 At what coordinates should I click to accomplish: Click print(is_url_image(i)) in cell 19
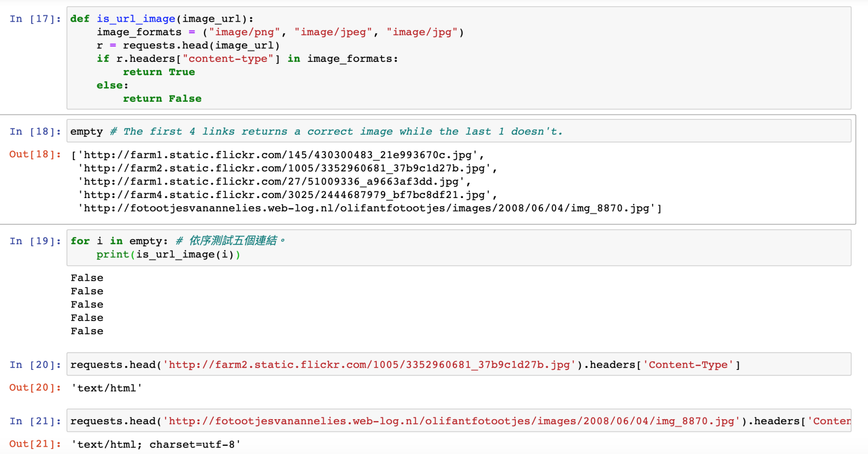168,255
